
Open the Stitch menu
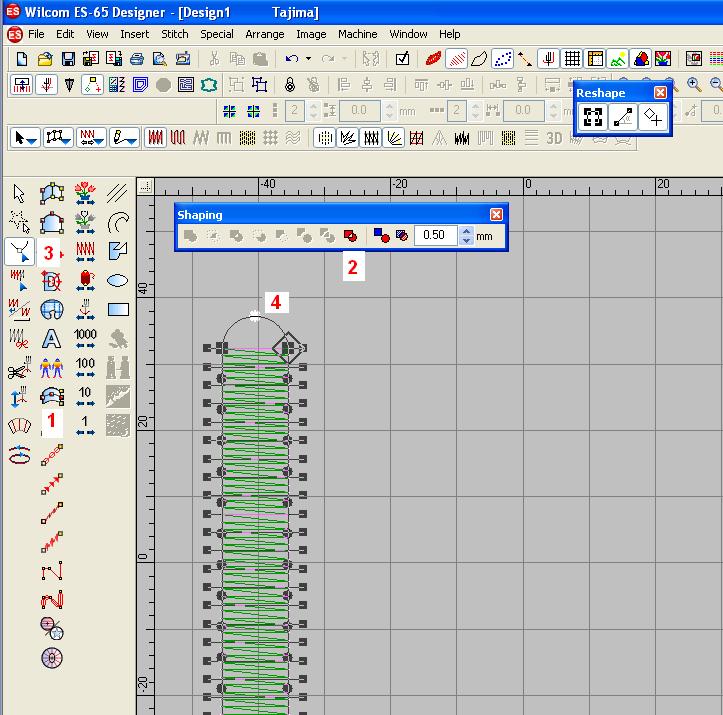175,34
